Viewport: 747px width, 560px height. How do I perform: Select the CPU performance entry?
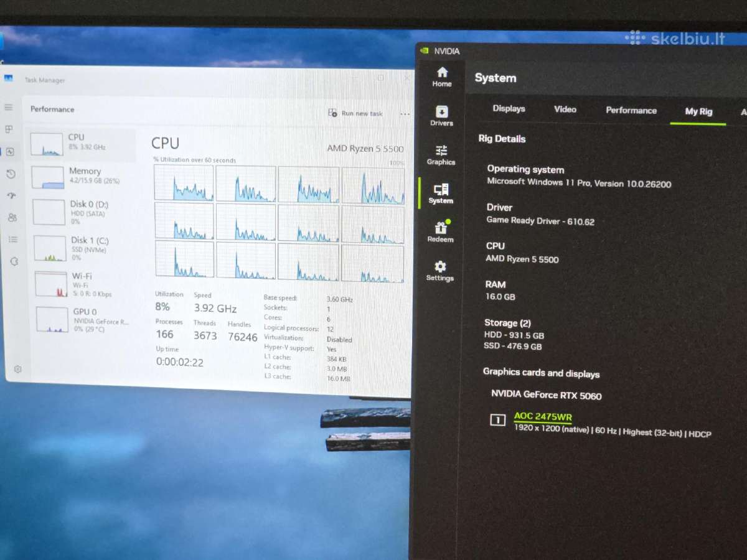tap(80, 144)
